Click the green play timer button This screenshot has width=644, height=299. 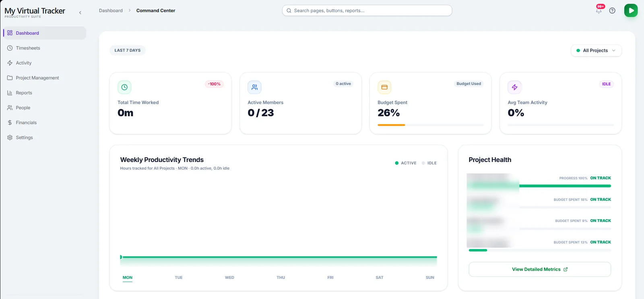pos(631,10)
